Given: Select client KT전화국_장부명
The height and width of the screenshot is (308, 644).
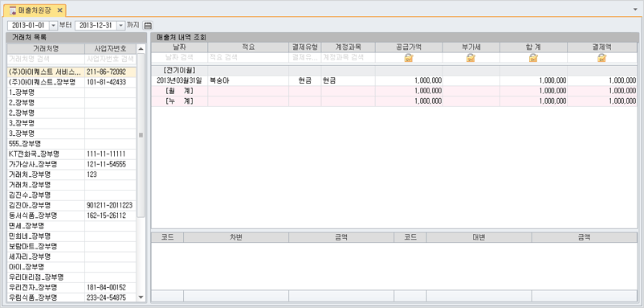Looking at the screenshot, I should pos(71,154).
